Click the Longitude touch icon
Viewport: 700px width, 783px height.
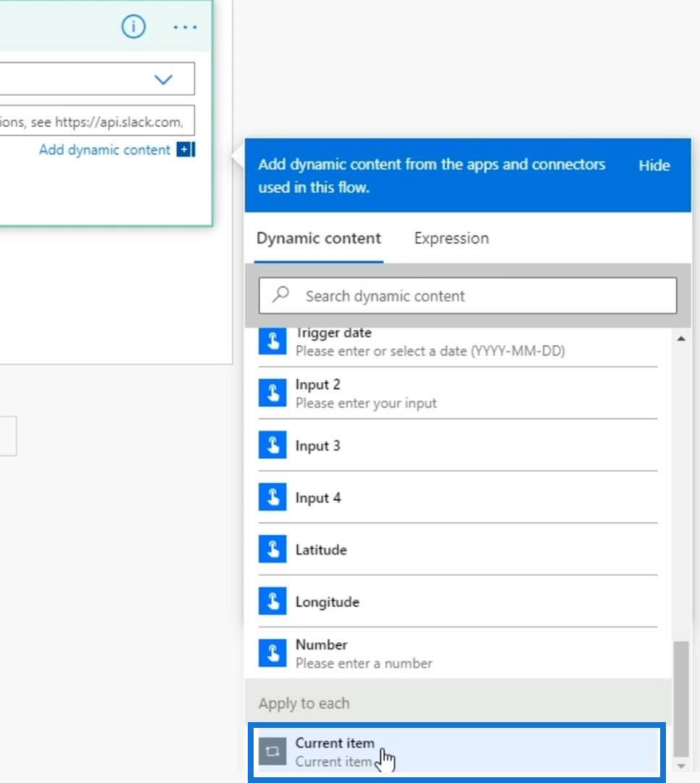pyautogui.click(x=272, y=601)
